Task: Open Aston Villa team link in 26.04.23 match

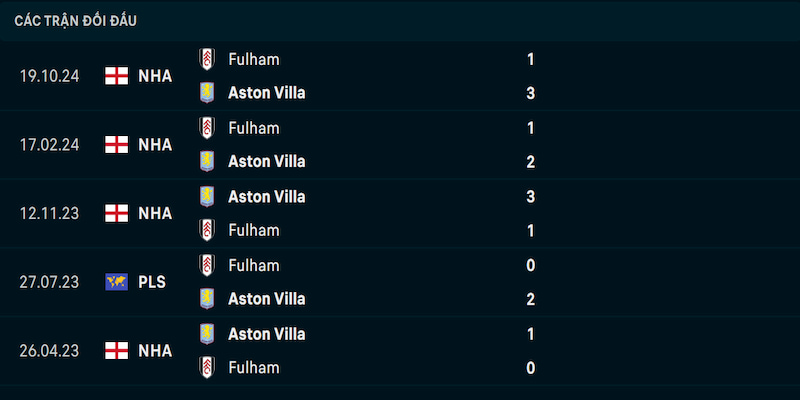Action: point(267,334)
